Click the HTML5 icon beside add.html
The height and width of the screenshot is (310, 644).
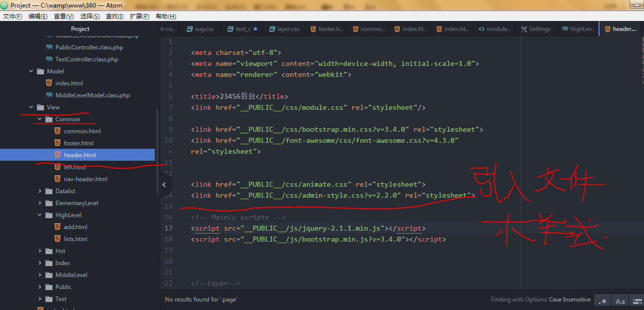coord(57,227)
